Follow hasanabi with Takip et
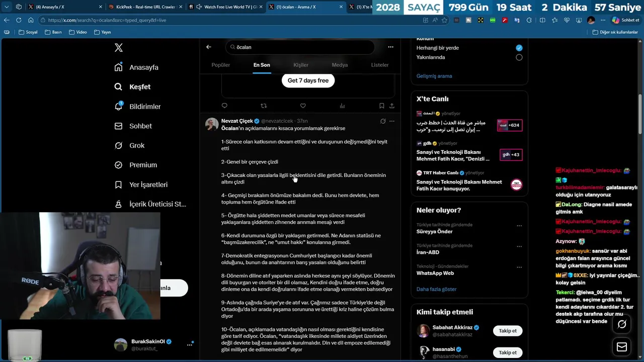 508,352
